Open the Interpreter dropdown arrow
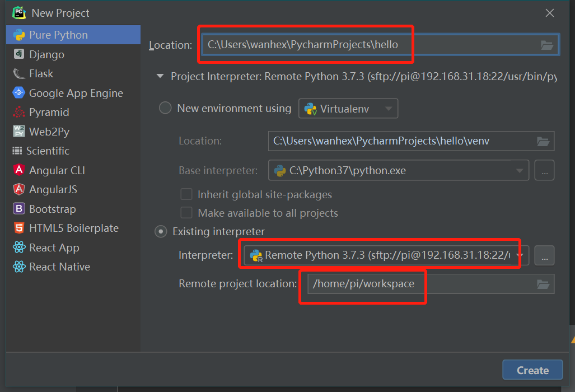Screen dimensions: 575x392 point(519,255)
